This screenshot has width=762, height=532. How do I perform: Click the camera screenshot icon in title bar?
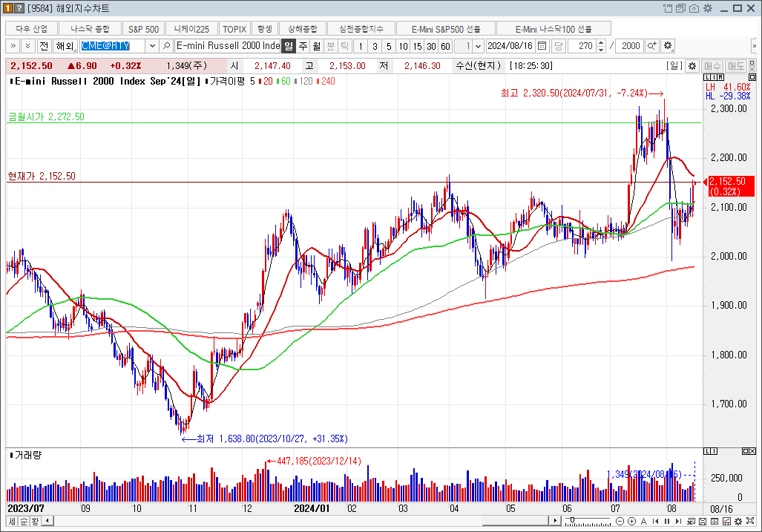694,8
